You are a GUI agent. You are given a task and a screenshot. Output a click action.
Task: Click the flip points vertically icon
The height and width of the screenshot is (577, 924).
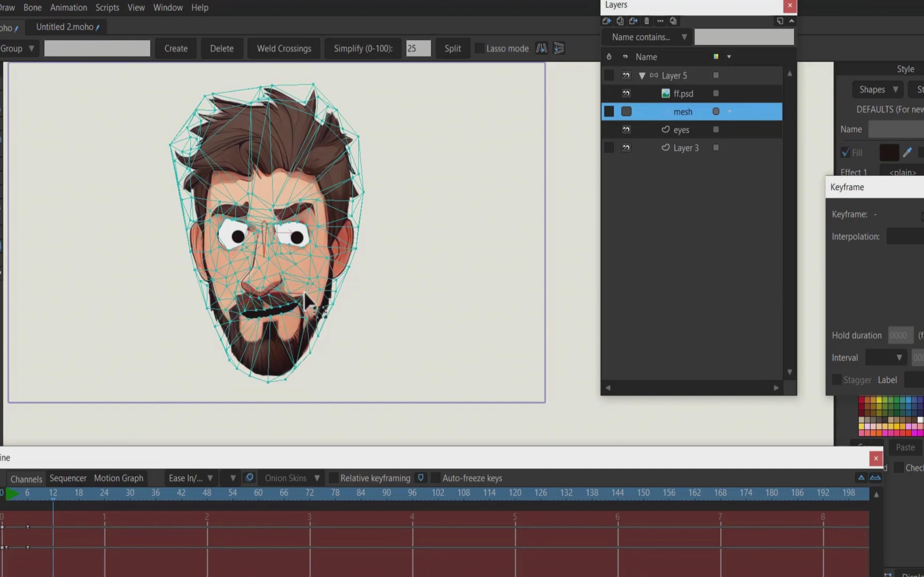[x=559, y=48]
